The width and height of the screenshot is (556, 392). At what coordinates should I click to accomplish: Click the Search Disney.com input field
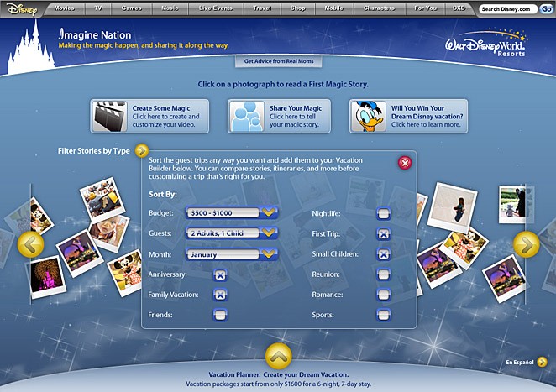pyautogui.click(x=508, y=9)
